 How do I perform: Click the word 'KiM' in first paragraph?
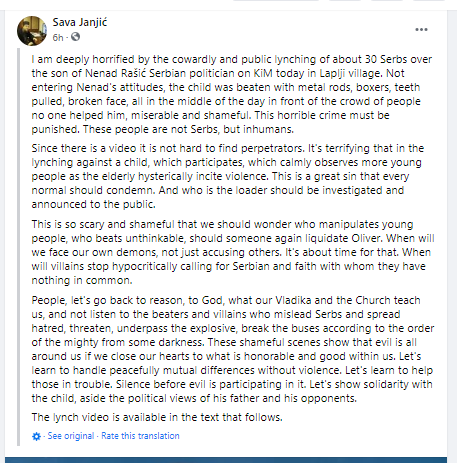(263, 73)
